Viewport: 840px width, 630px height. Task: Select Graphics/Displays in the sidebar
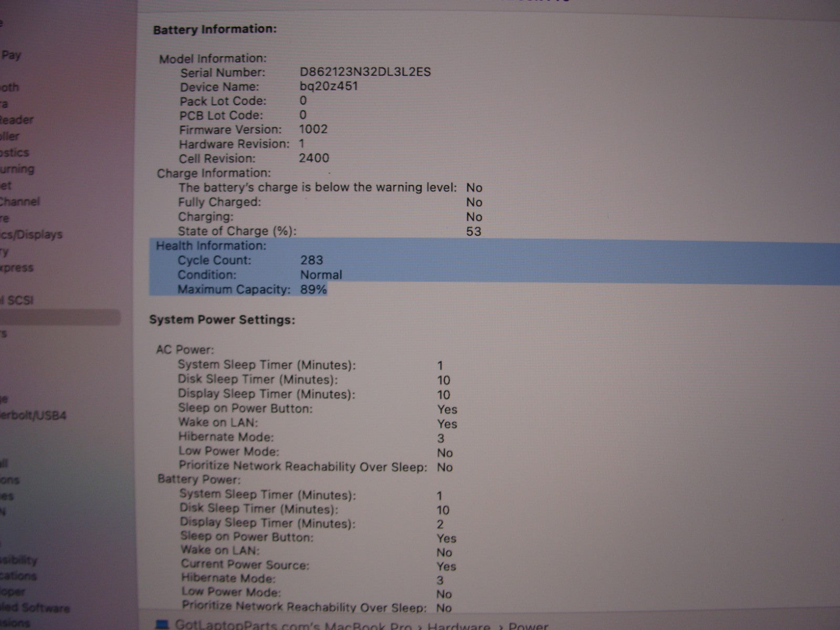click(30, 235)
